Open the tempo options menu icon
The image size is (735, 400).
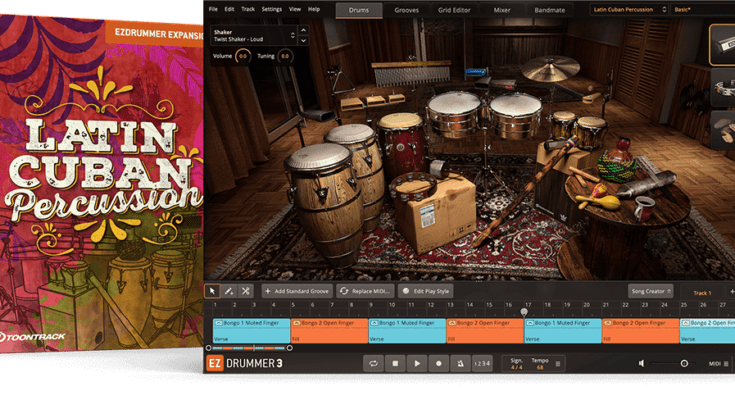point(558,364)
